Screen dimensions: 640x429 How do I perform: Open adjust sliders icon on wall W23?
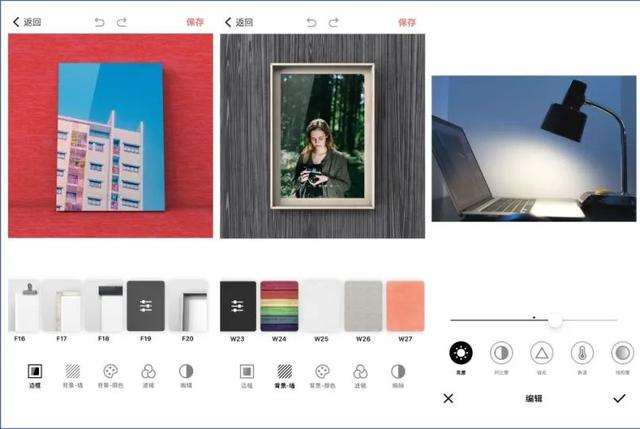[238, 306]
